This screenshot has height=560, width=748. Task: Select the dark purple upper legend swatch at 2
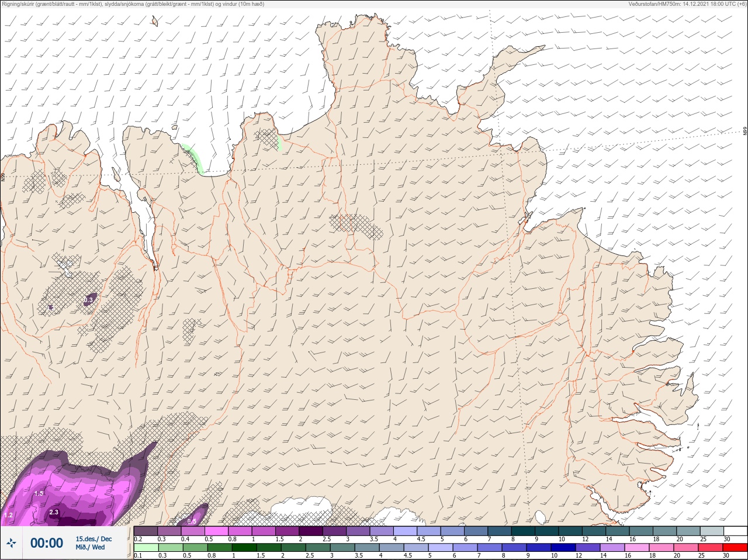point(311,531)
